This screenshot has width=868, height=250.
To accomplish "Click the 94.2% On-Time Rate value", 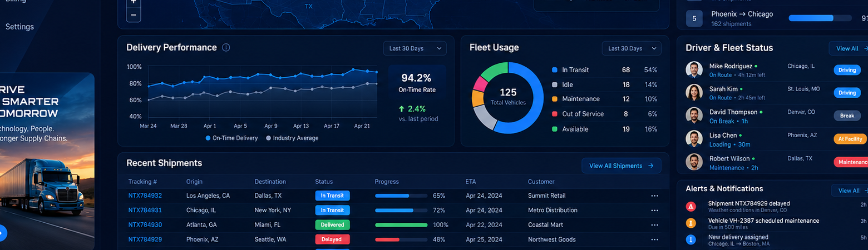I will click(417, 78).
